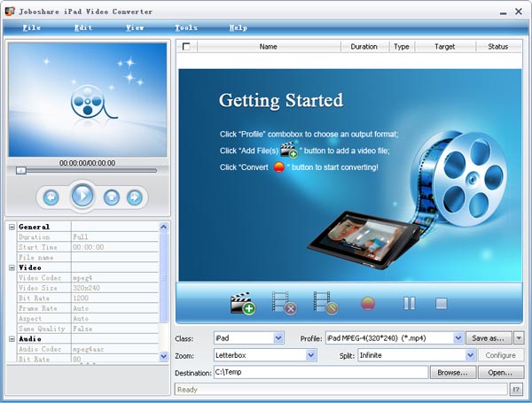Image resolution: width=532 pixels, height=403 pixels.
Task: Click the File name property row
Action: click(88, 258)
